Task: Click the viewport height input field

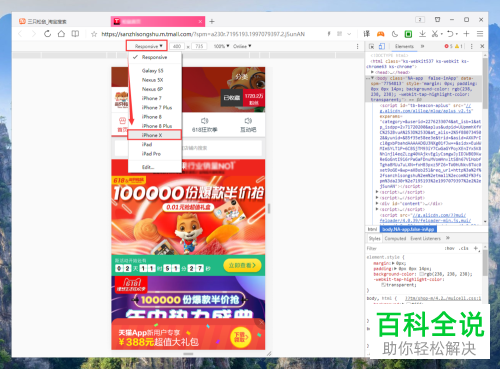Action: pyautogui.click(x=199, y=46)
